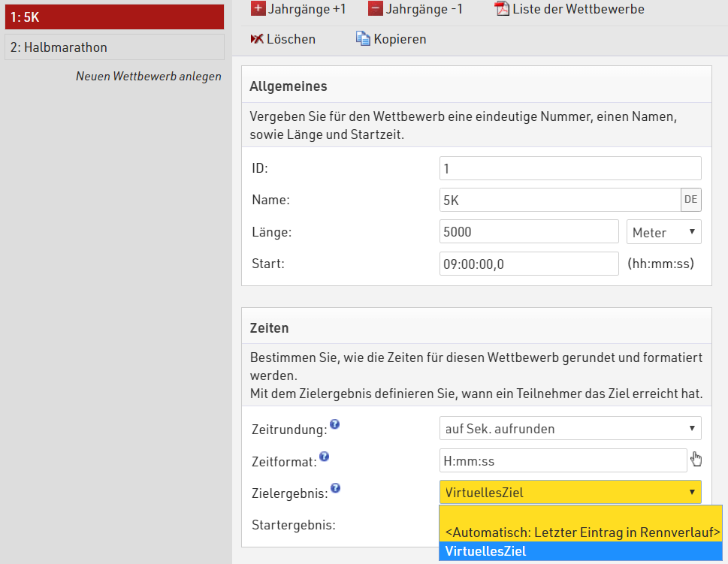The height and width of the screenshot is (564, 728).
Task: Click the hand icon beside Zeitformat field
Action: (x=696, y=460)
